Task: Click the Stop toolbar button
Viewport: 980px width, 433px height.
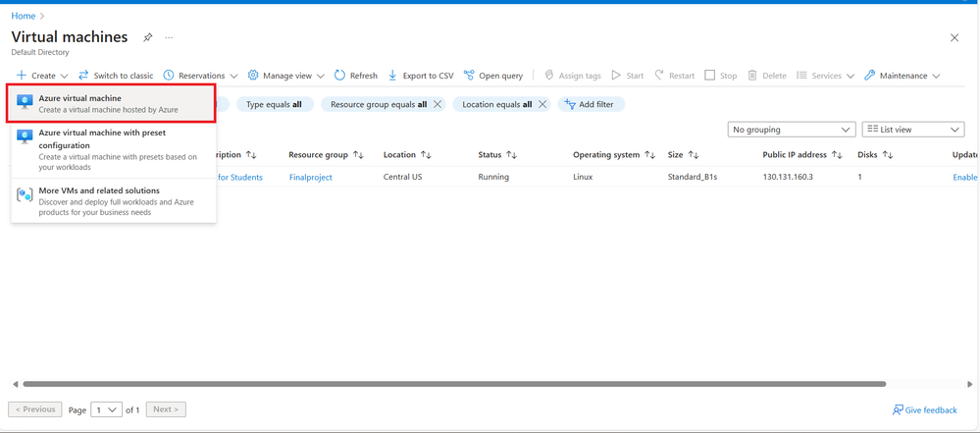Action: point(721,76)
